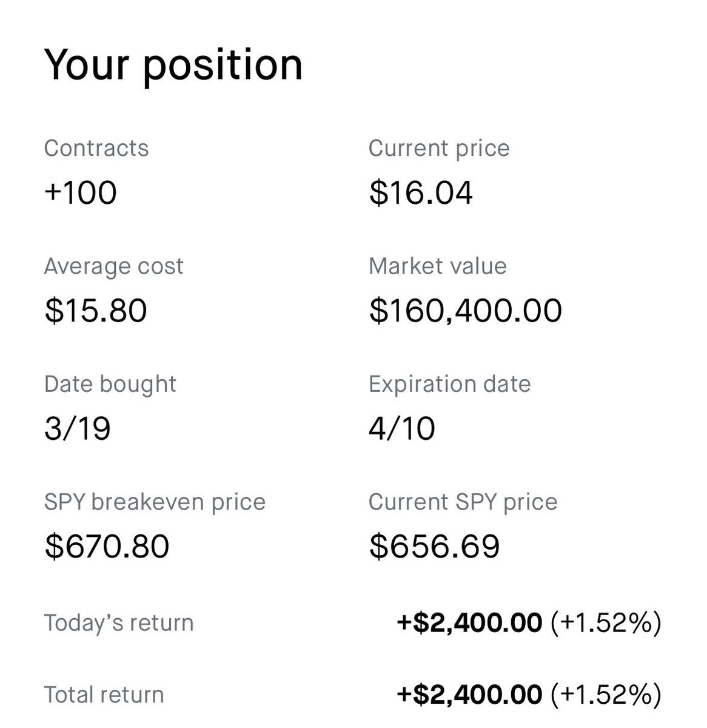Select Today's return +$2,400.00 amount

pos(469,623)
